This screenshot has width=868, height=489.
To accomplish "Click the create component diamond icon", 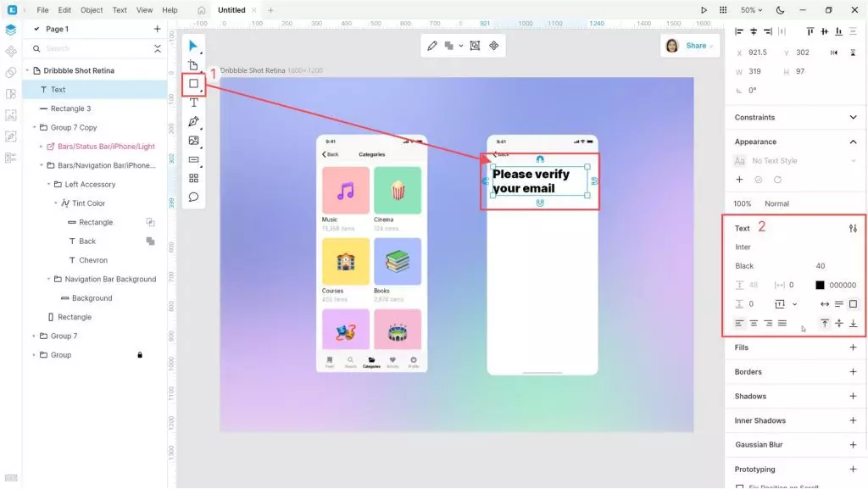I will pos(494,46).
